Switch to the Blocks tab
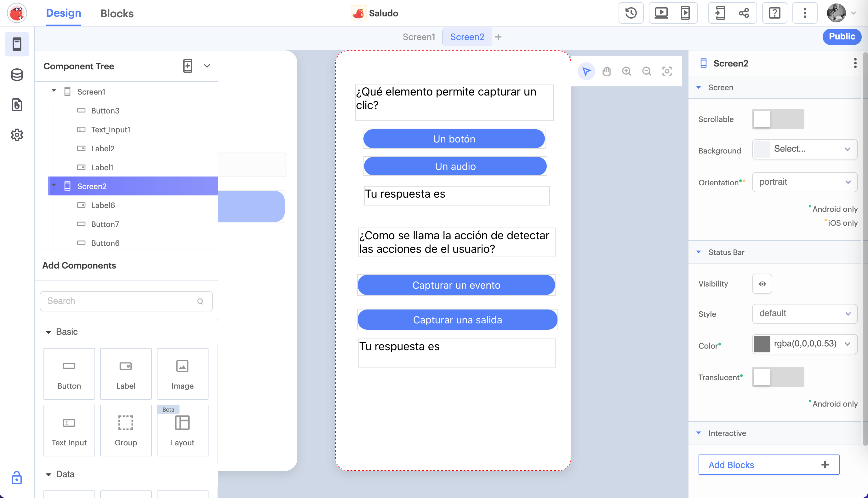The height and width of the screenshot is (498, 868). [117, 13]
